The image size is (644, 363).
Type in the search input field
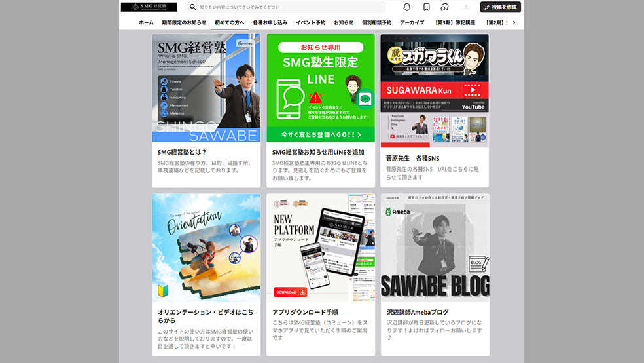288,7
